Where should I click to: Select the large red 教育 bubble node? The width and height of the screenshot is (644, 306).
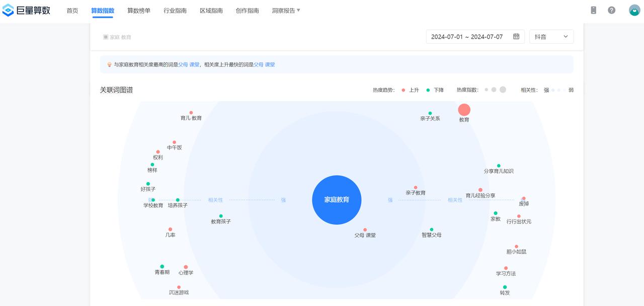tap(464, 110)
